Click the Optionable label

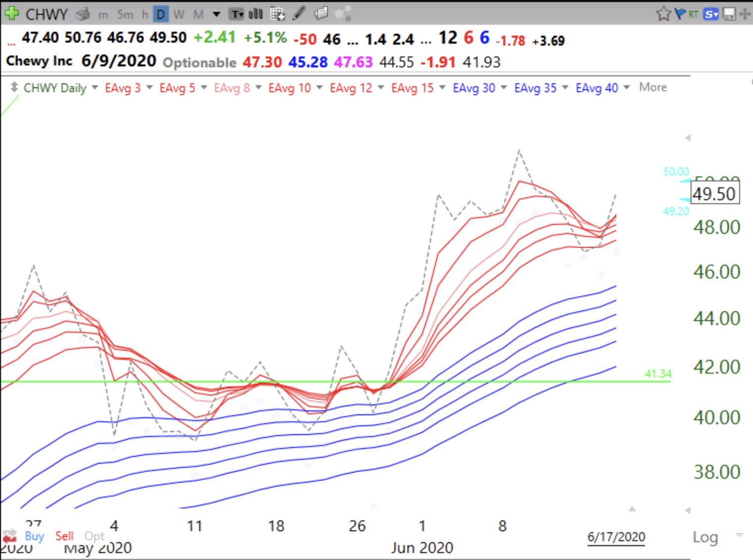pyautogui.click(x=200, y=62)
